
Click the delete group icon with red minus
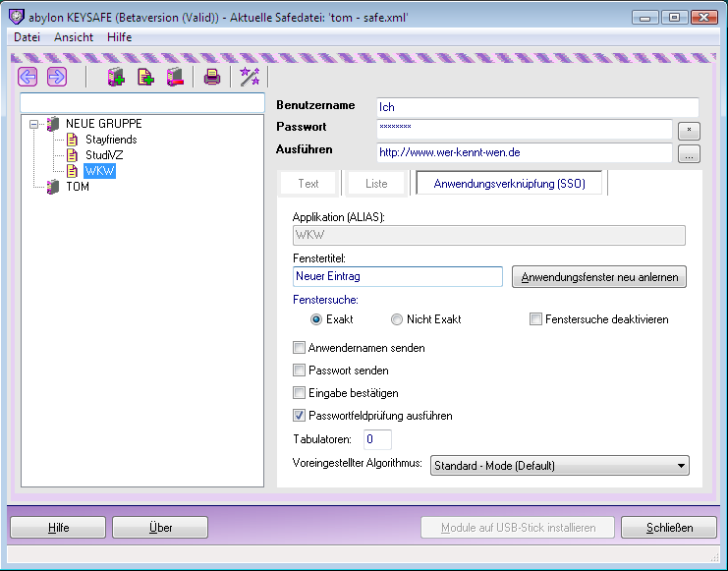[x=175, y=77]
